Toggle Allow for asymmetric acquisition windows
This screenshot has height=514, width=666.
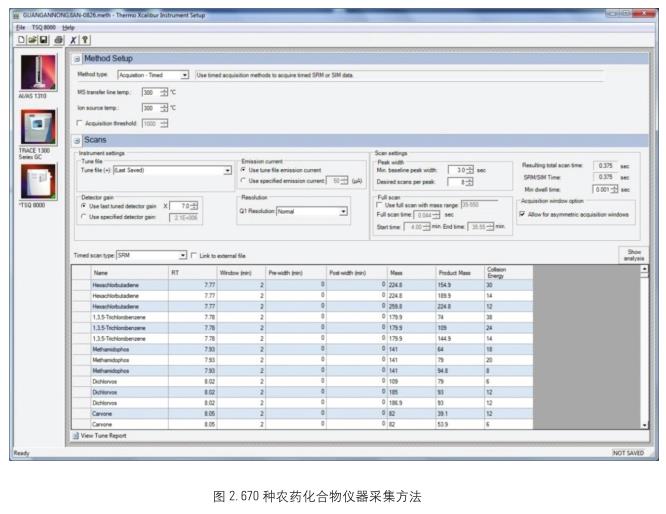(x=523, y=215)
